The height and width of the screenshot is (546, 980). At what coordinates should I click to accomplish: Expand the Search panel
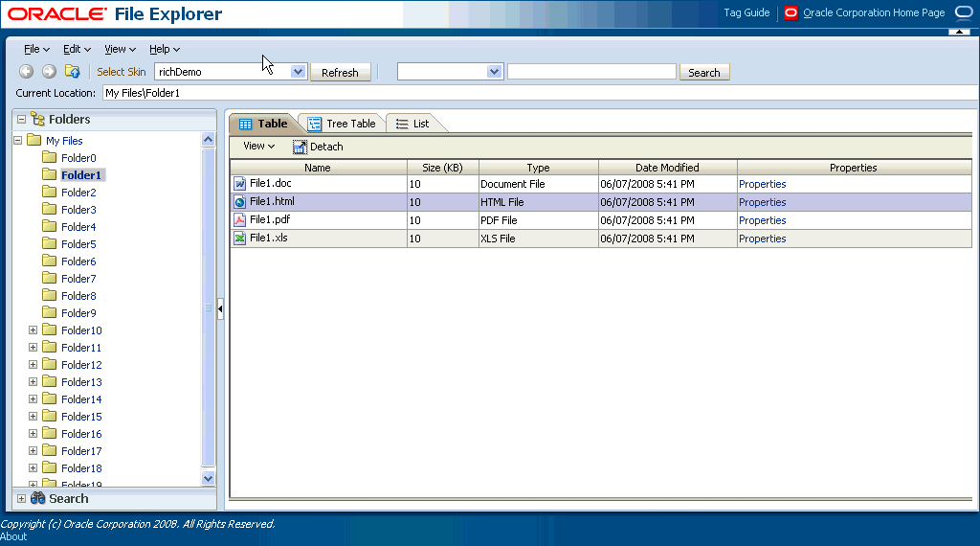coord(21,498)
